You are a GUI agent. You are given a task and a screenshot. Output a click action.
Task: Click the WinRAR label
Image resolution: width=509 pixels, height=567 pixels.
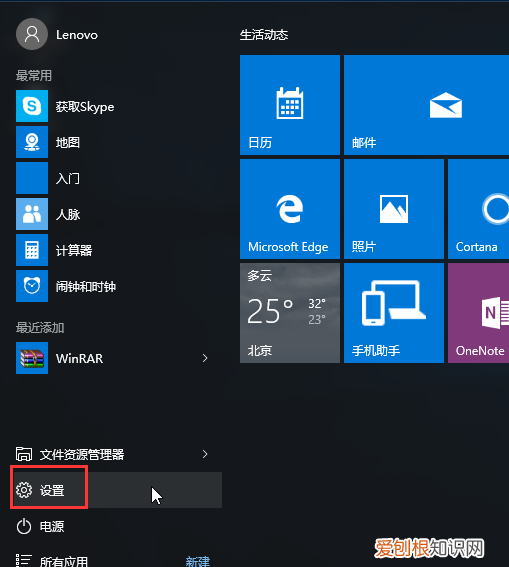click(x=80, y=359)
